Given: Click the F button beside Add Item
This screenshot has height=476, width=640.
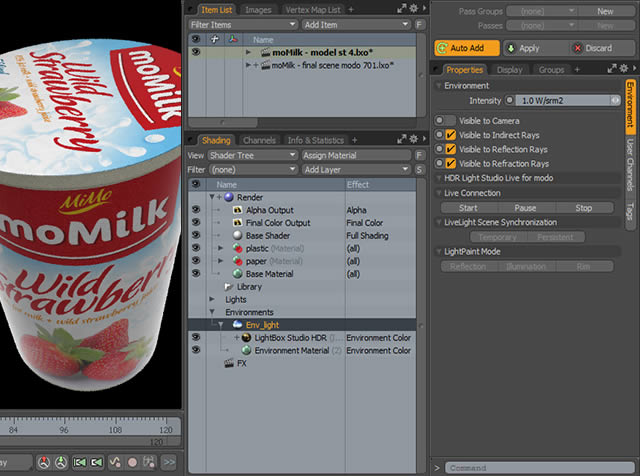Looking at the screenshot, I should [419, 25].
